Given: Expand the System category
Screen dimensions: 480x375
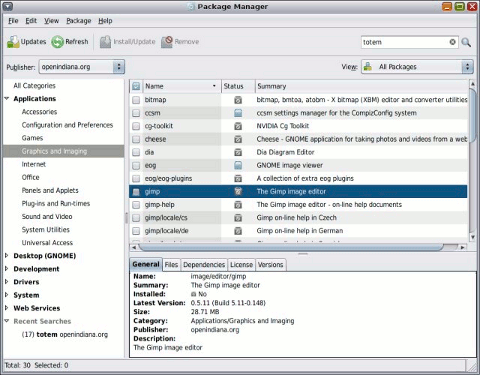Looking at the screenshot, I should click(7, 295).
